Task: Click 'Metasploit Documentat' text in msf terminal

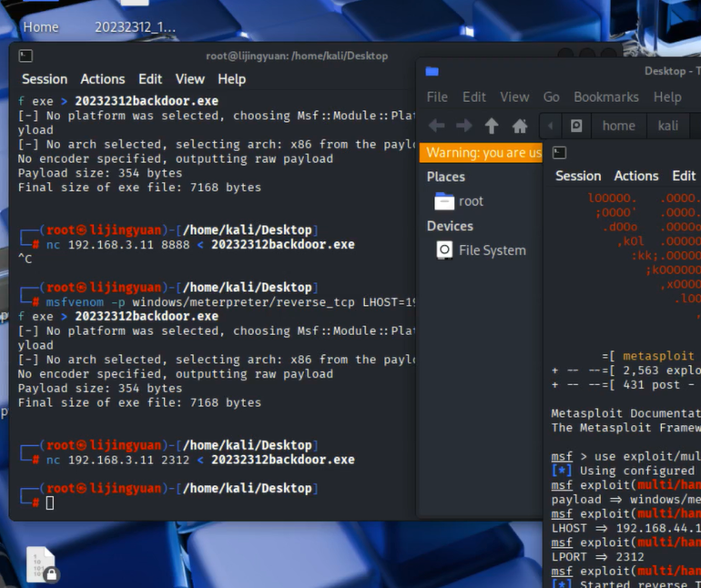Action: pos(626,413)
